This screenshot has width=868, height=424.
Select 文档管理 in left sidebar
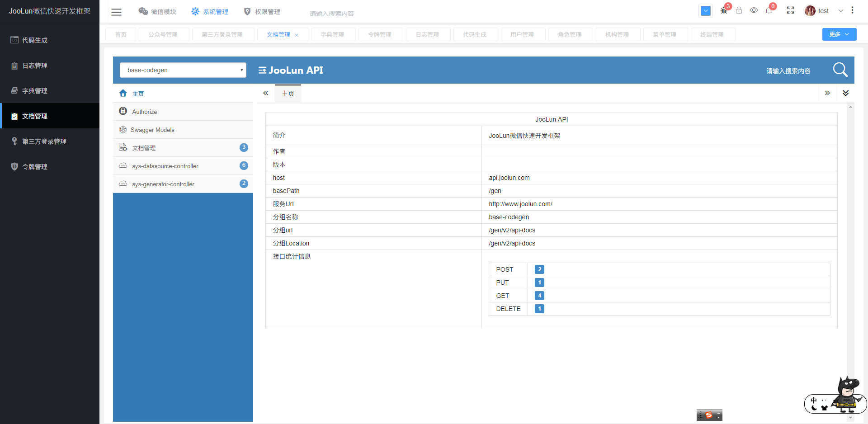coord(50,116)
